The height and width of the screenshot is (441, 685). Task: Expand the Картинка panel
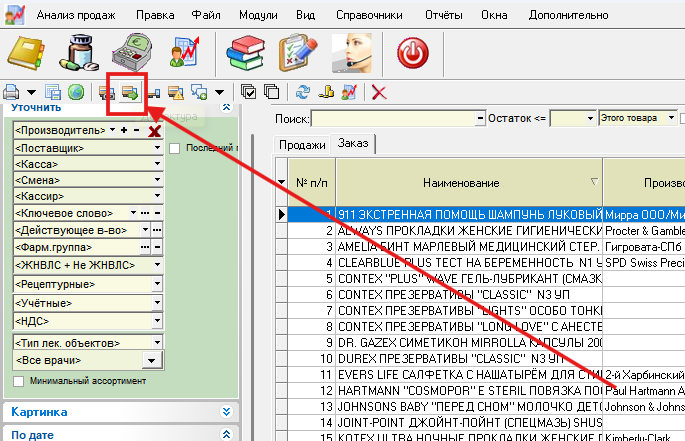click(x=226, y=412)
